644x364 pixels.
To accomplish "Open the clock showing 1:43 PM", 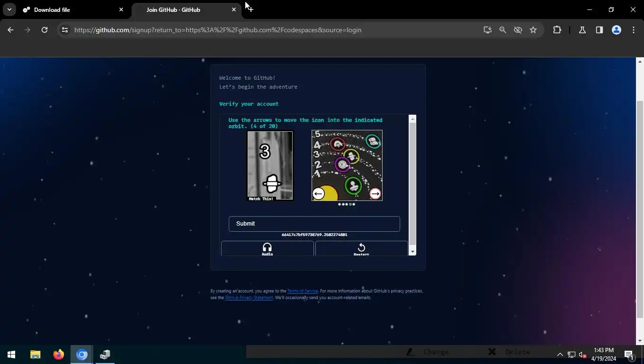I will [603, 355].
